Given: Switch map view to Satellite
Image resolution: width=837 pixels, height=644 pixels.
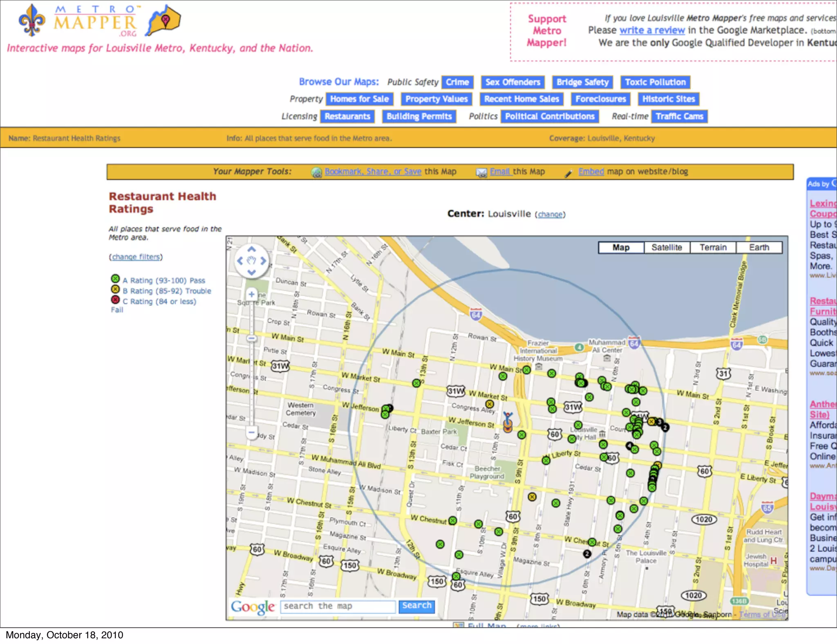Looking at the screenshot, I should coord(667,247).
